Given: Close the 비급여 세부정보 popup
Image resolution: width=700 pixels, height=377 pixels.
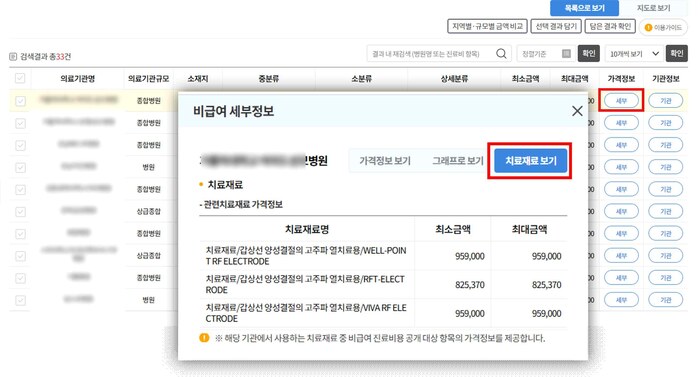Looking at the screenshot, I should tap(577, 111).
